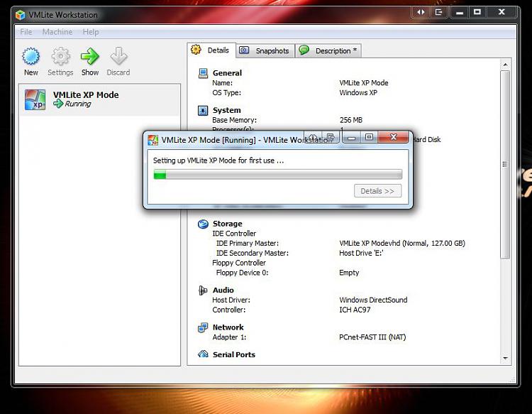This screenshot has width=532, height=414.
Task: Open the Machine menu
Action: 57,32
